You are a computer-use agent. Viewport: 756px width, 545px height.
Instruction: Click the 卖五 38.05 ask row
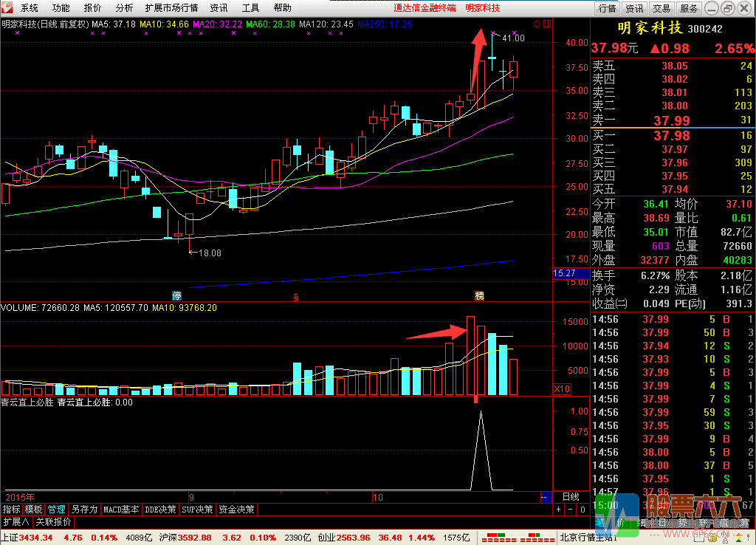(673, 66)
